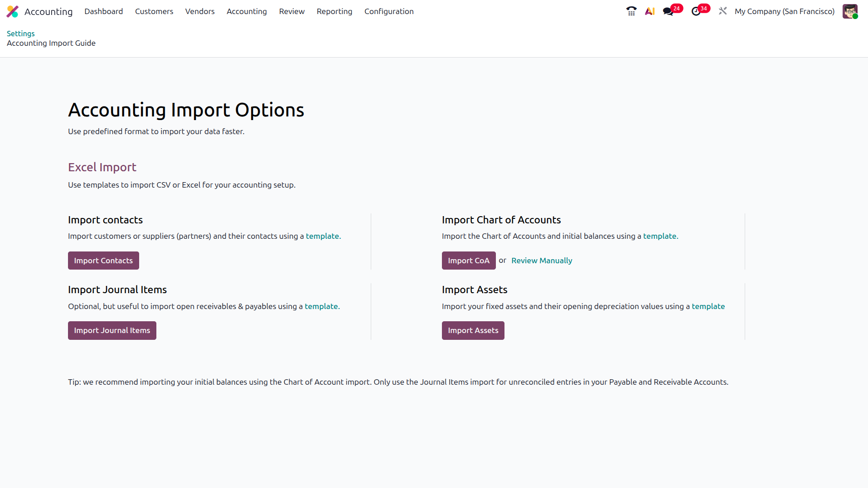Viewport: 868px width, 488px height.
Task: Click the Import Journal Items button
Action: tap(112, 330)
